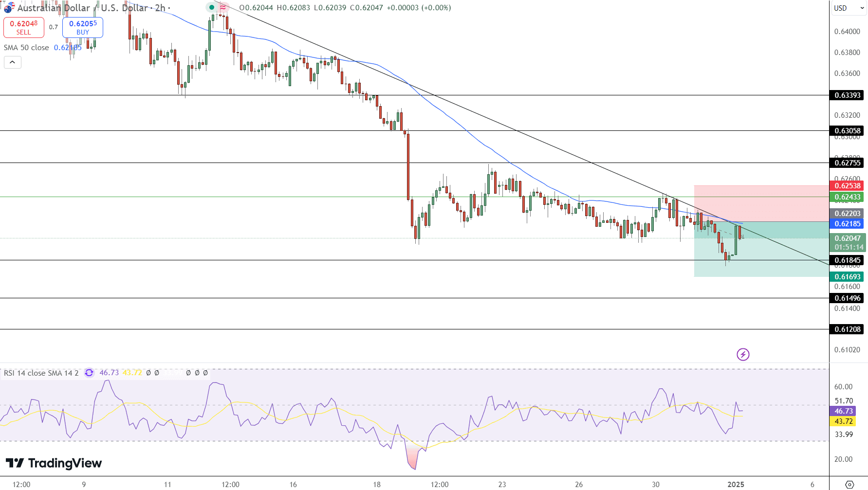
Task: Click the Australian Dollar / U.S. Dollar title
Action: click(x=83, y=8)
